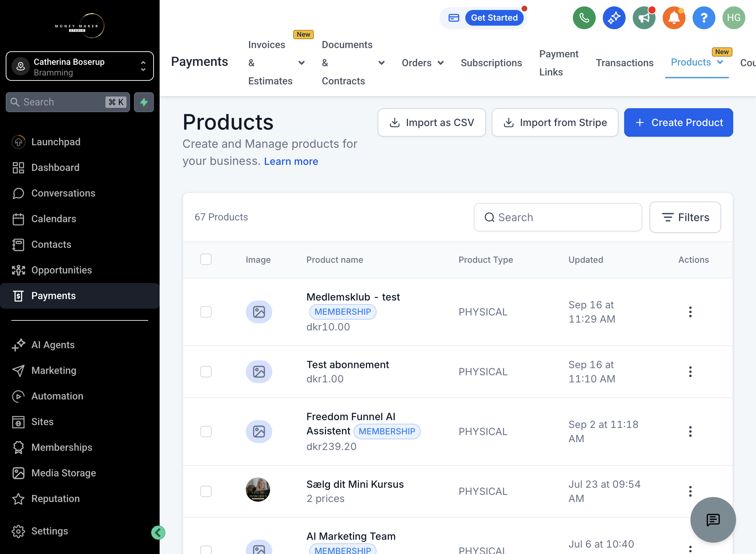Viewport: 756px width, 554px height.
Task: Open the orange bell notifications
Action: pos(674,18)
